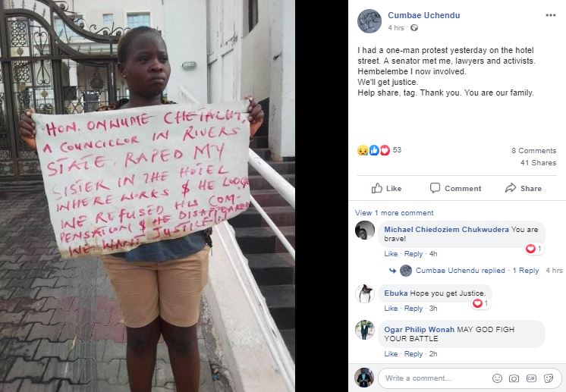Post a sticker using the sticker icon

[549, 378]
